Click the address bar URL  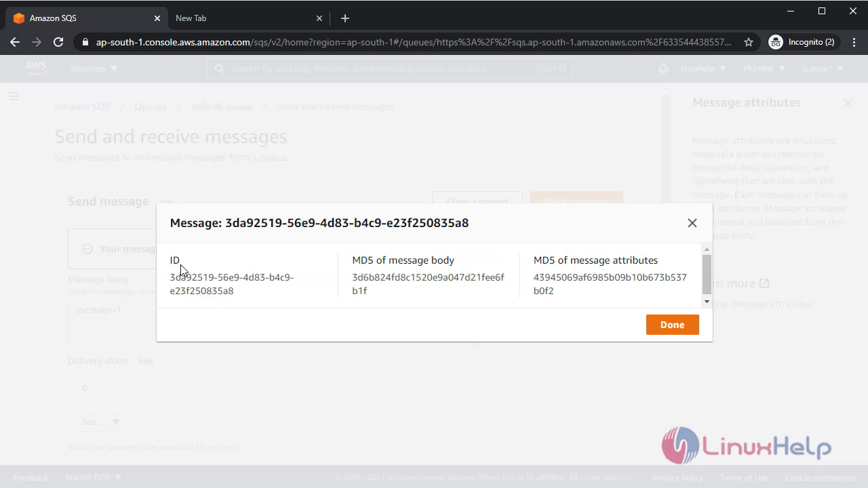point(414,42)
